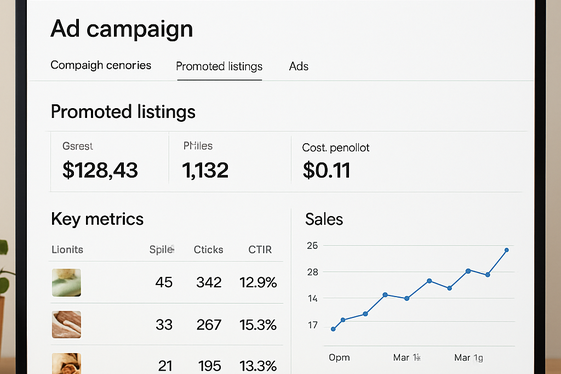Open the green listing thumbnail in row 12.9%

[x=67, y=283]
